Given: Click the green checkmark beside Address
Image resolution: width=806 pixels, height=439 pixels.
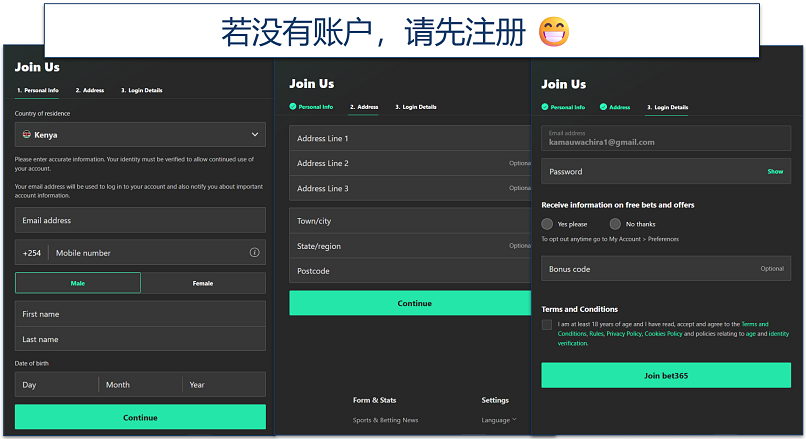Looking at the screenshot, I should pyautogui.click(x=603, y=107).
